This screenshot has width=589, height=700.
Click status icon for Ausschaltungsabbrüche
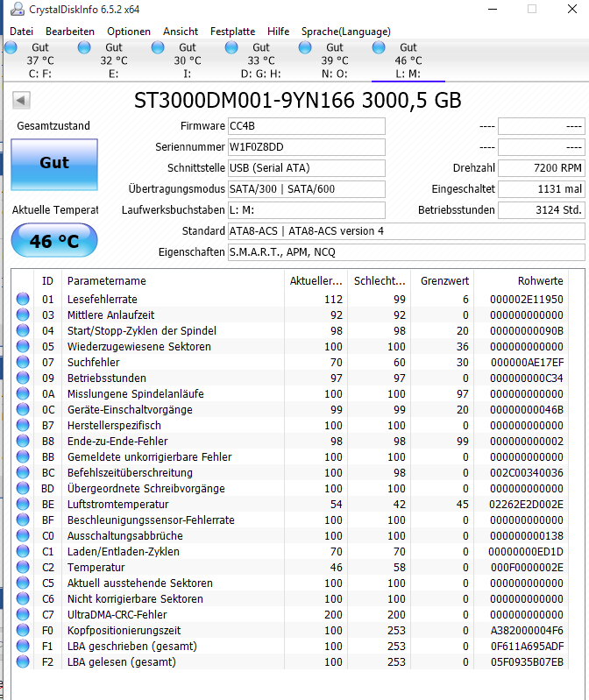click(23, 535)
